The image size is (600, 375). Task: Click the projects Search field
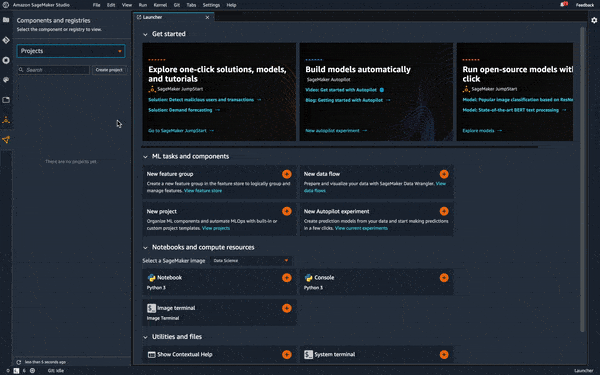pos(54,70)
